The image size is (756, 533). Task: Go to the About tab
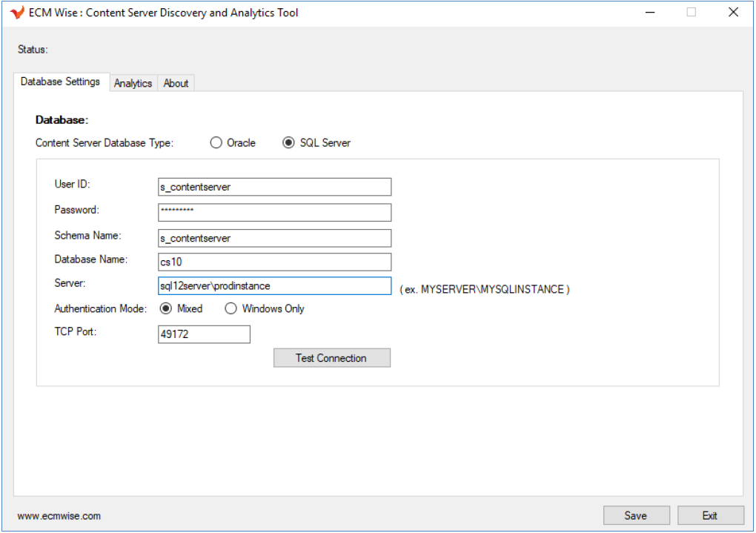[176, 84]
